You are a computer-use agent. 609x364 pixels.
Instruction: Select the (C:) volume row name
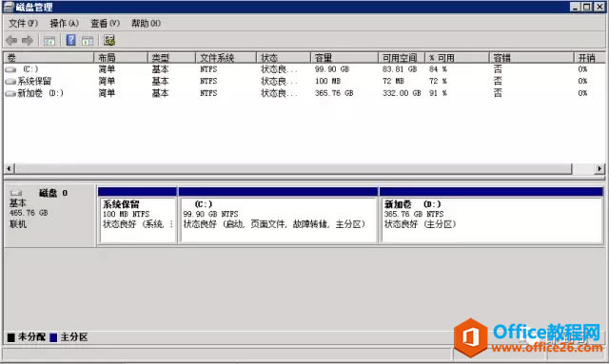pos(30,69)
